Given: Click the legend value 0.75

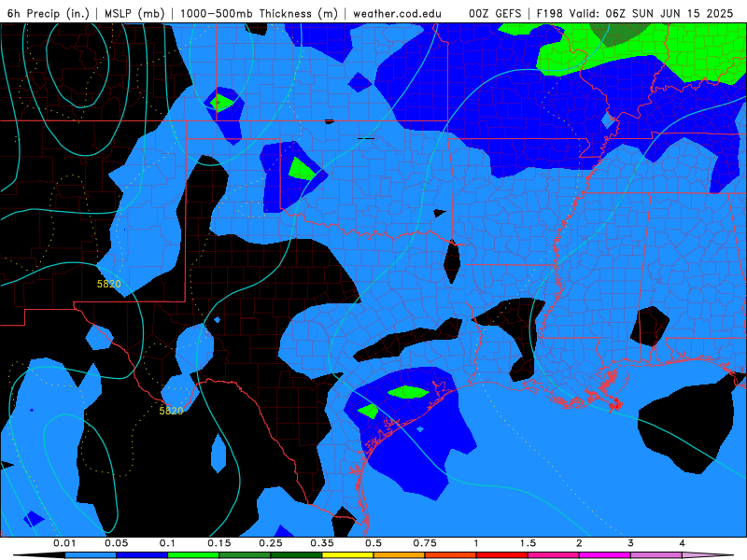Looking at the screenshot, I should pos(425,543).
